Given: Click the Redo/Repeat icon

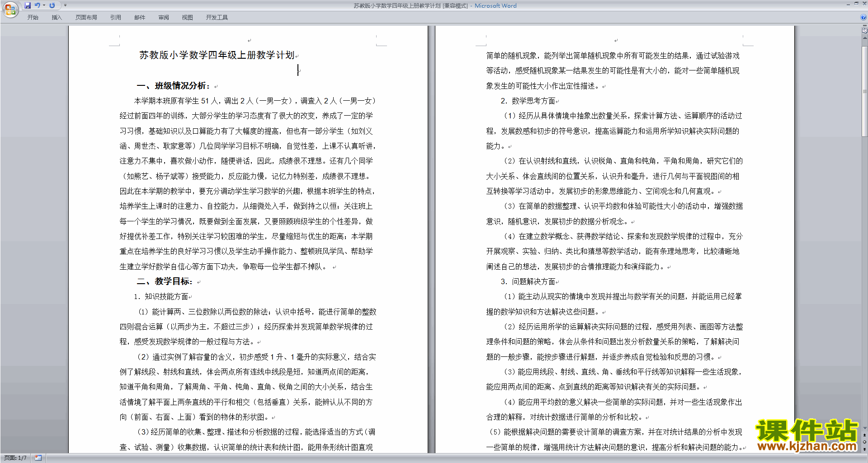Looking at the screenshot, I should 52,5.
